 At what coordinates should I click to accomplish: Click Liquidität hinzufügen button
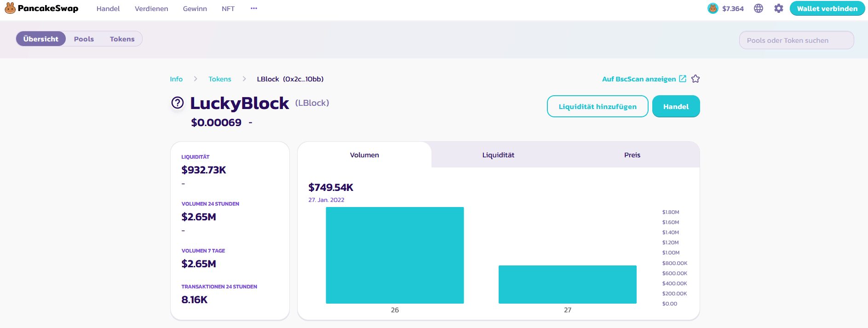click(x=597, y=107)
